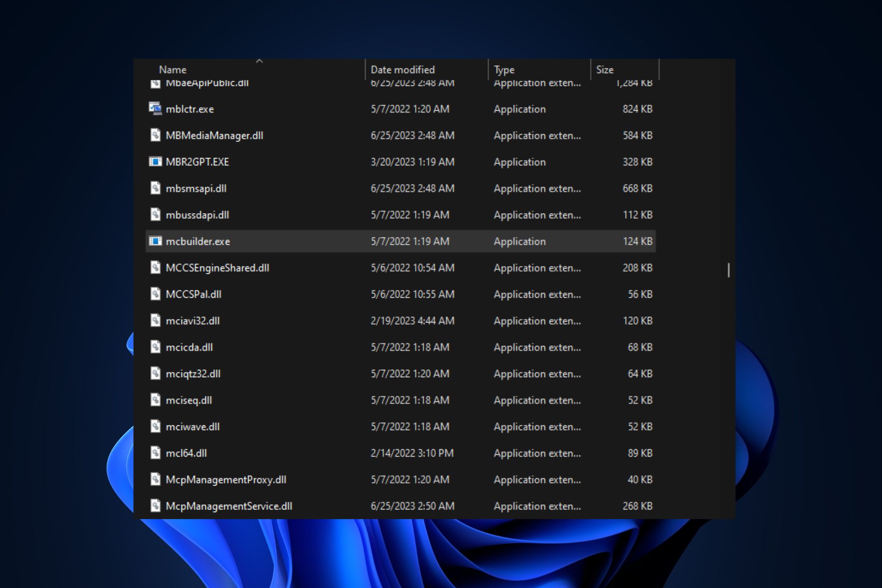
Task: Sort files by the Size column header
Action: tap(605, 70)
